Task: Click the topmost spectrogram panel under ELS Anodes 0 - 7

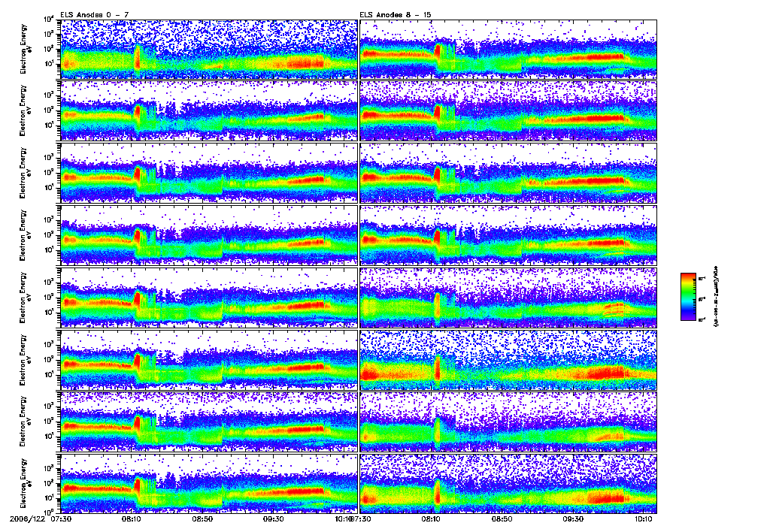Action: pos(209,49)
